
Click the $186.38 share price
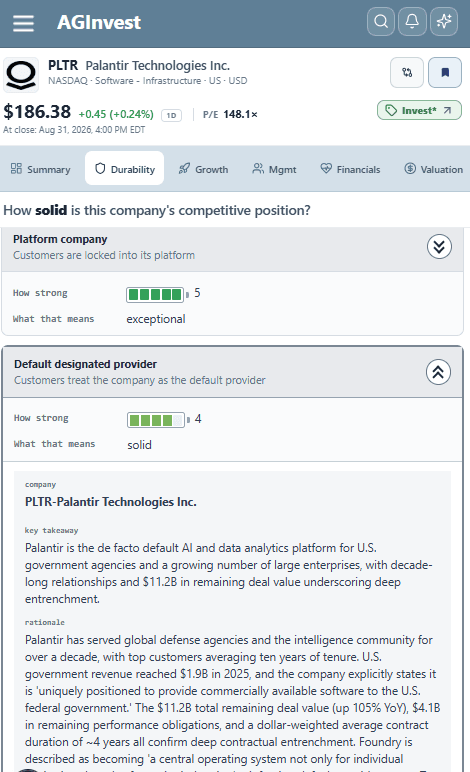click(37, 112)
